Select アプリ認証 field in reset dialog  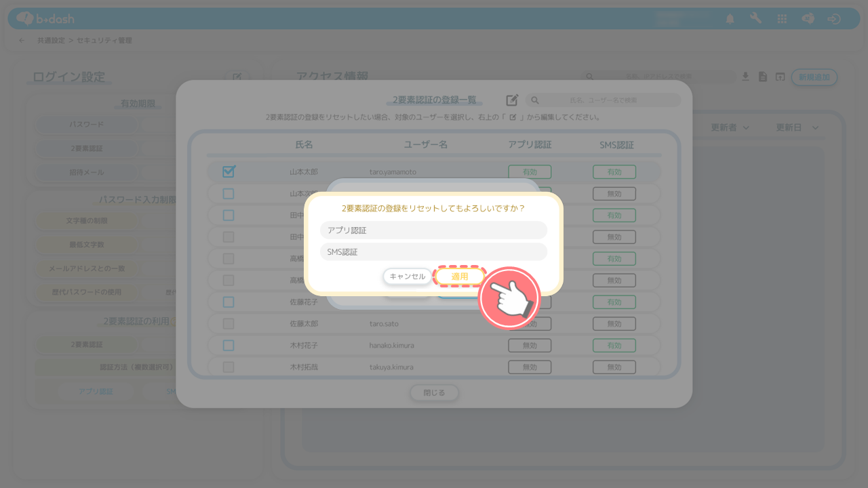tap(433, 230)
